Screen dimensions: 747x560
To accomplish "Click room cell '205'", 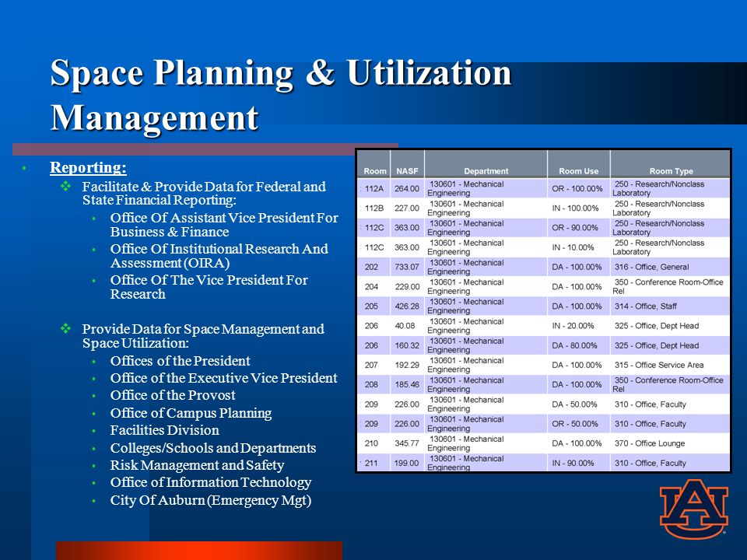I will (371, 306).
